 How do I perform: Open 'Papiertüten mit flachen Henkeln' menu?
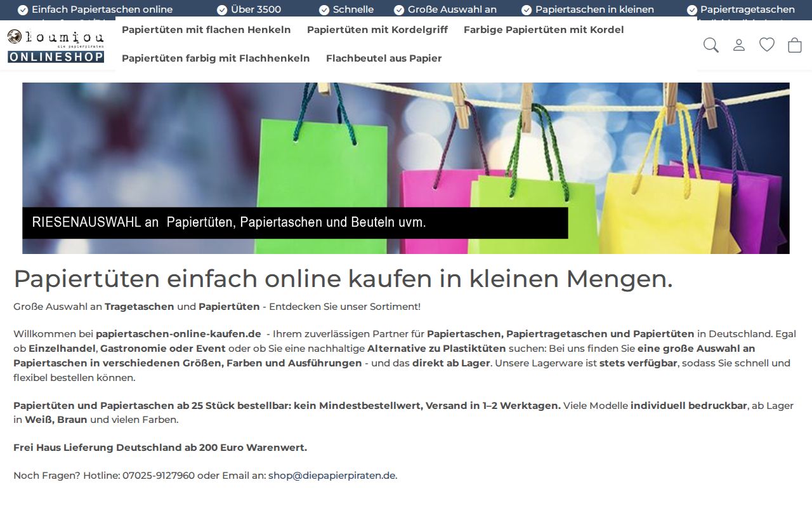click(x=206, y=30)
